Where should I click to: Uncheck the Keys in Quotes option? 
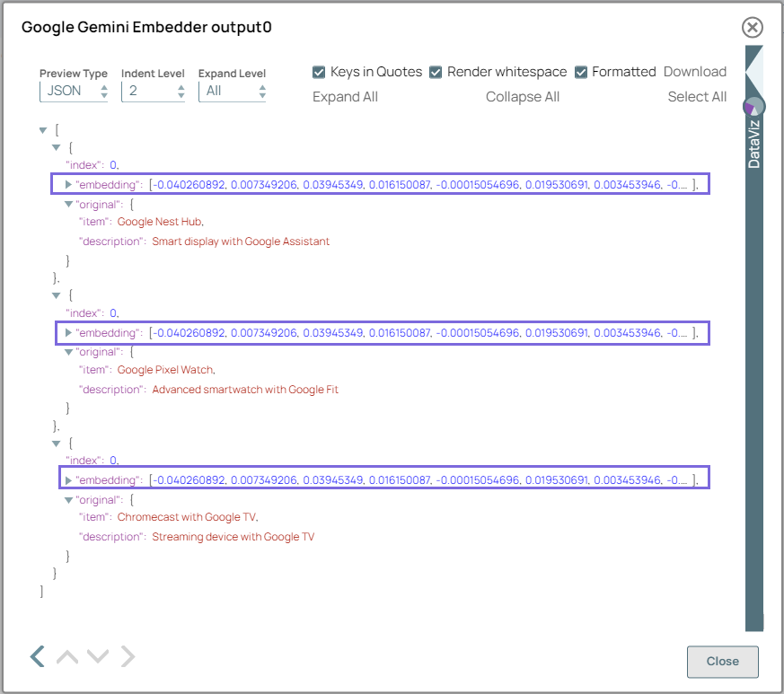pos(319,72)
